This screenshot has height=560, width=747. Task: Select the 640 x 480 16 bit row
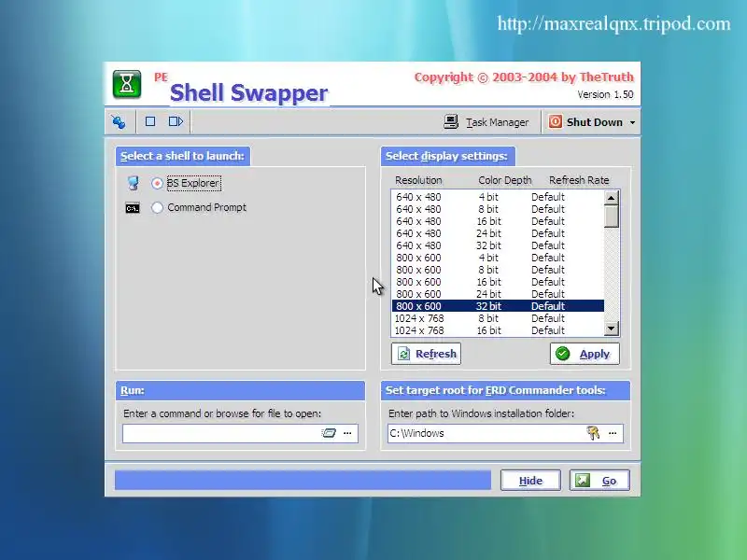[x=498, y=221]
